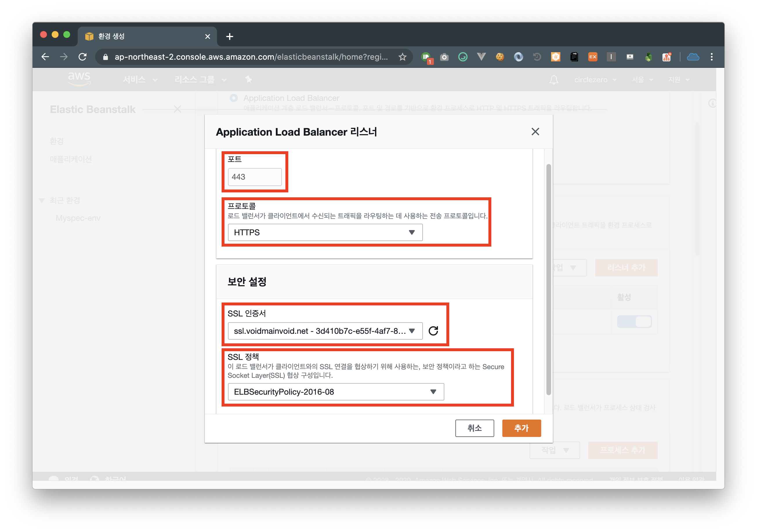
Task: Click the bookmark star in address bar
Action: tap(402, 57)
